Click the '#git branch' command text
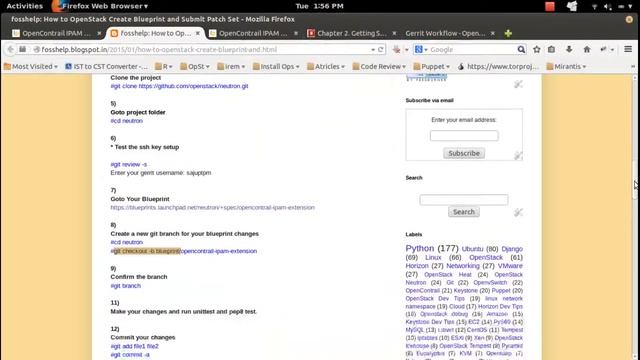This screenshot has width=640, height=360. point(125,286)
